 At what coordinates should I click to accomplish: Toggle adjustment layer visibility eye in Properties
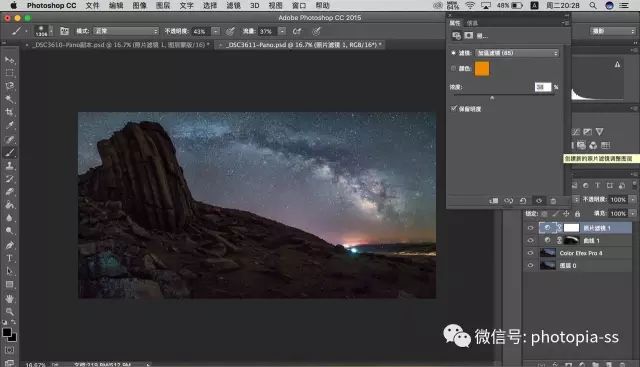pos(539,200)
